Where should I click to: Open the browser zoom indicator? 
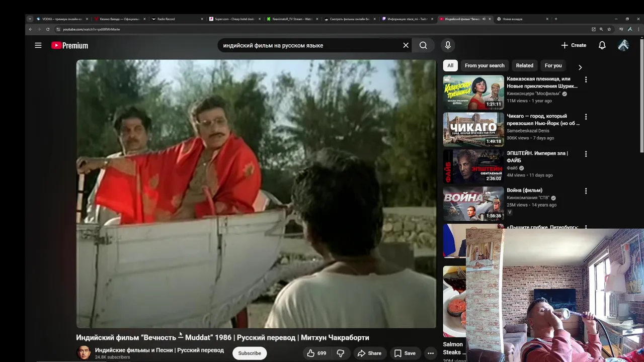coord(601,29)
